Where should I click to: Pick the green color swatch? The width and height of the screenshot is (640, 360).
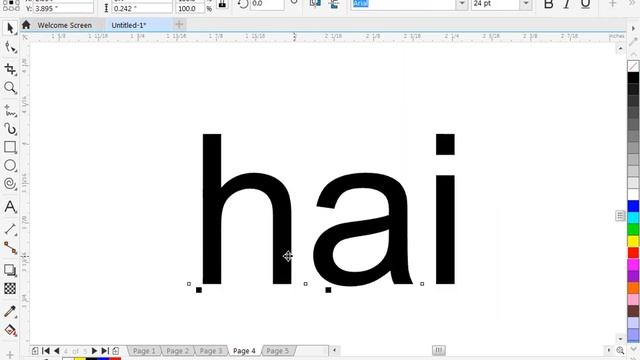[x=633, y=229]
